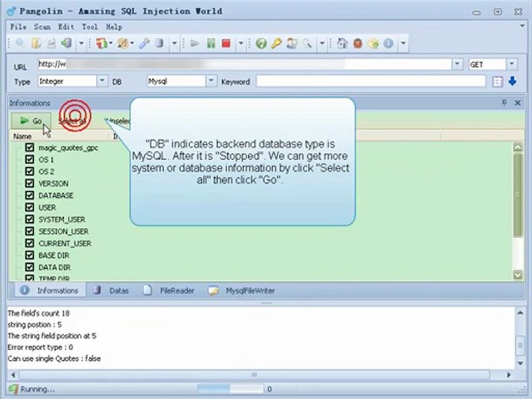Click the Running status bar icon
This screenshot has height=399, width=532.
click(13, 389)
